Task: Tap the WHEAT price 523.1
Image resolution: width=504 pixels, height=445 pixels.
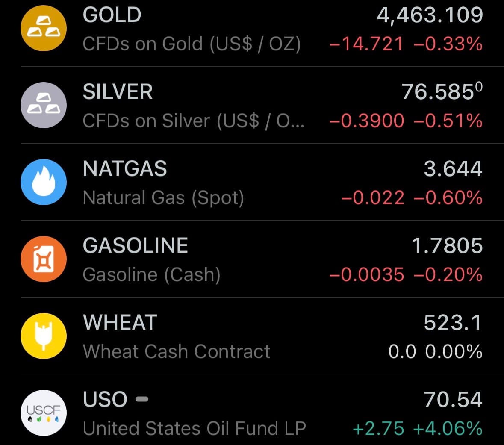Action: pyautogui.click(x=453, y=323)
